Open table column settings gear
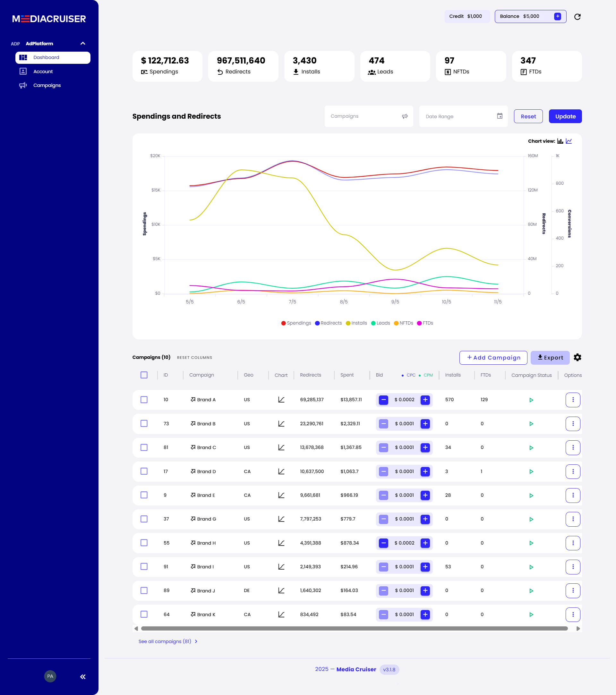This screenshot has height=695, width=616. coord(577,357)
